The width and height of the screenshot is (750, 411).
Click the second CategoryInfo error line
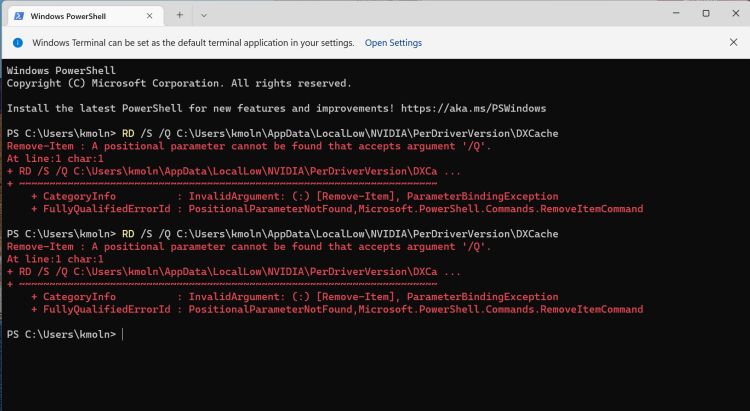click(x=295, y=297)
